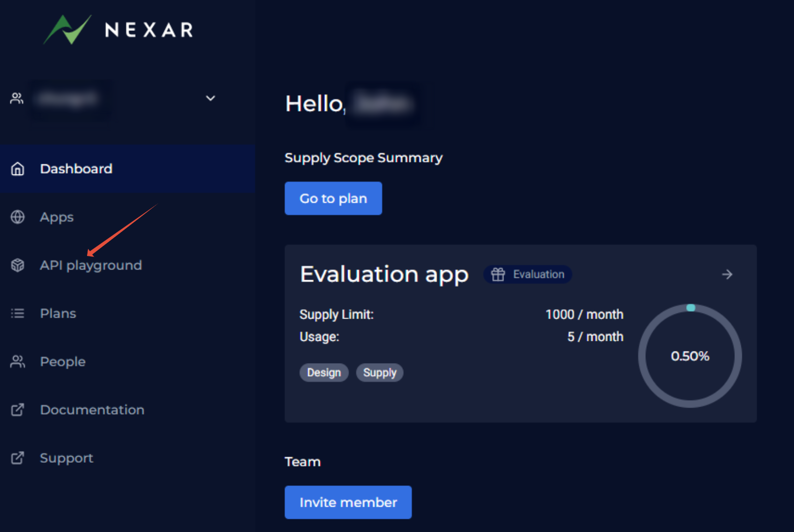Click the 1000 / month supply limit value
This screenshot has width=794, height=532.
coord(584,315)
